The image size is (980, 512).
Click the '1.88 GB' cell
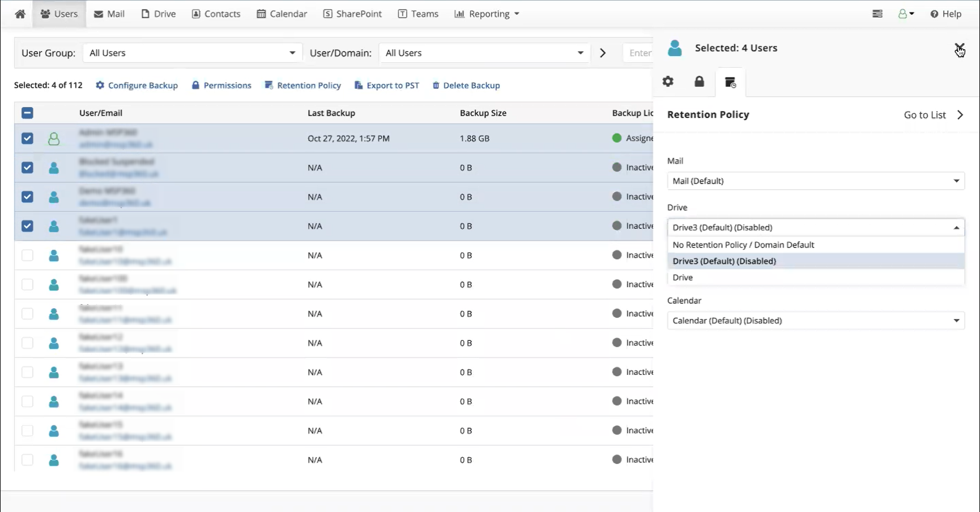(x=475, y=138)
